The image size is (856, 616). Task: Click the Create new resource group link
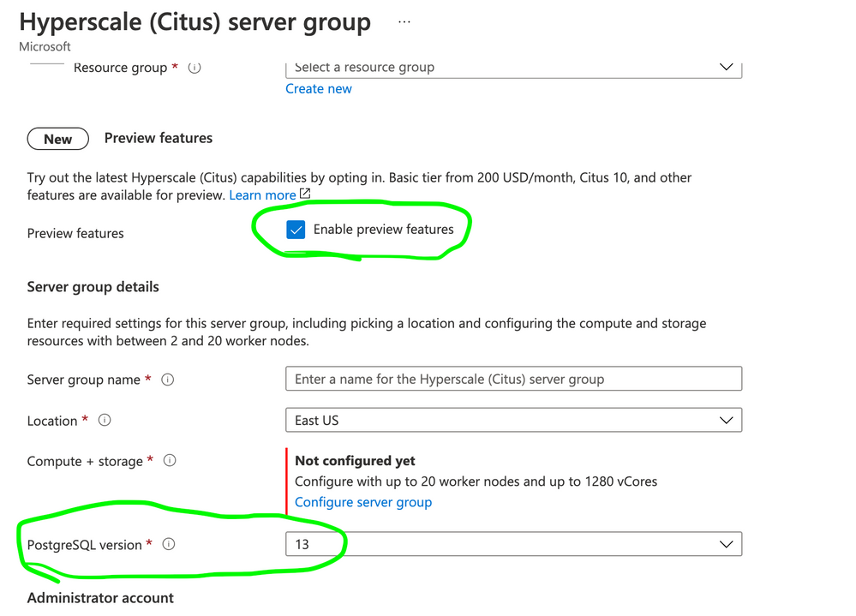click(318, 88)
